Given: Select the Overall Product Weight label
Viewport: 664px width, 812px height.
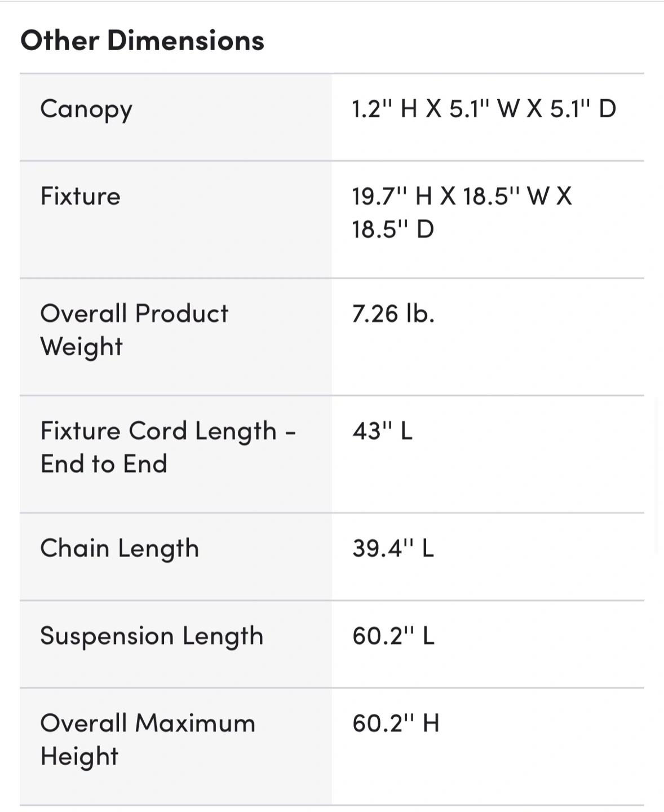Looking at the screenshot, I should [134, 314].
